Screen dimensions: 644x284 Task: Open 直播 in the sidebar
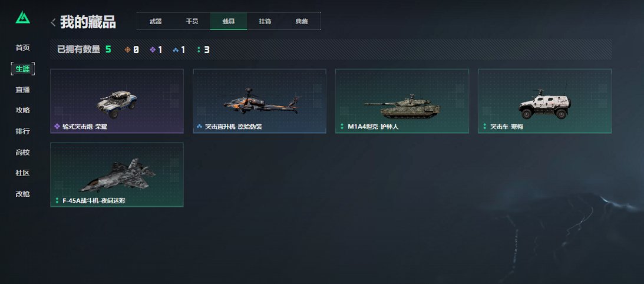[22, 90]
